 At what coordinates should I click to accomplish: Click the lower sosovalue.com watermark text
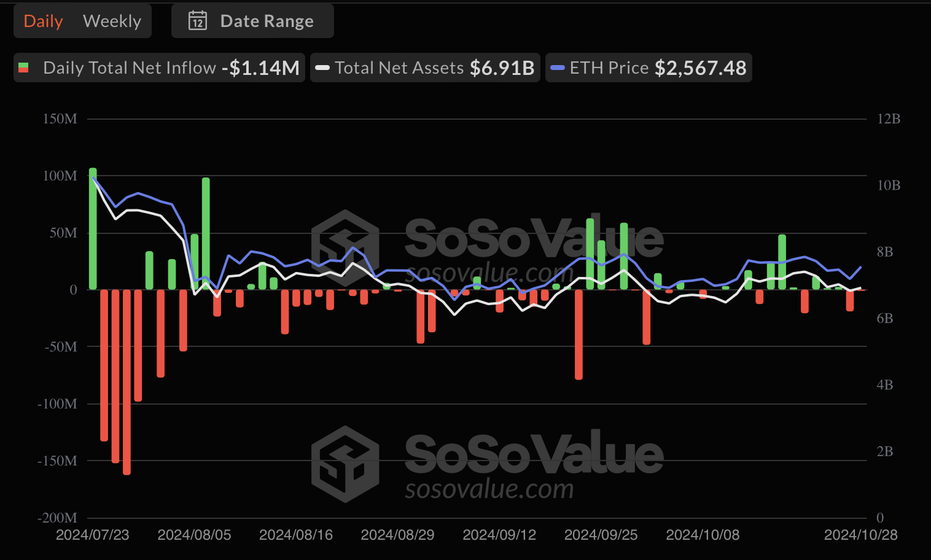click(x=489, y=489)
